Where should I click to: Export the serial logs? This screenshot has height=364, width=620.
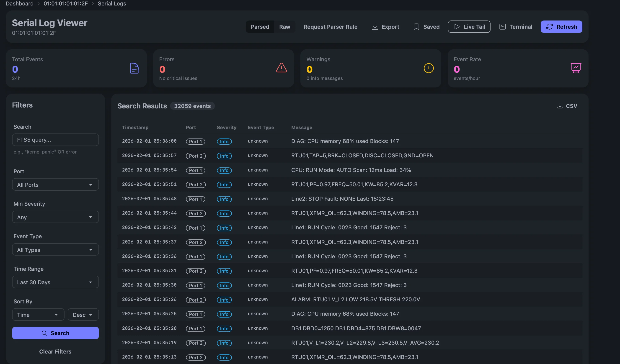(385, 27)
